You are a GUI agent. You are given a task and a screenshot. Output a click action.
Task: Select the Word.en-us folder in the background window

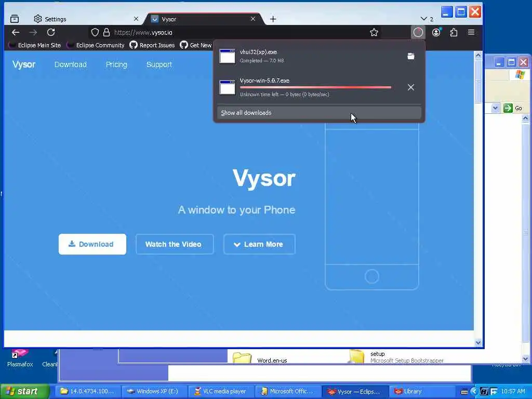tap(260, 359)
